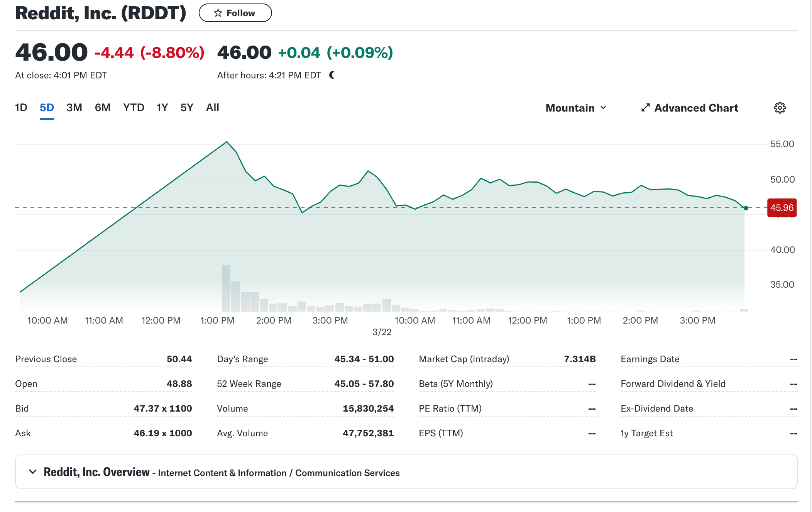Switch chart to 6M range
Viewport: 812px width, 512px height.
click(x=103, y=107)
